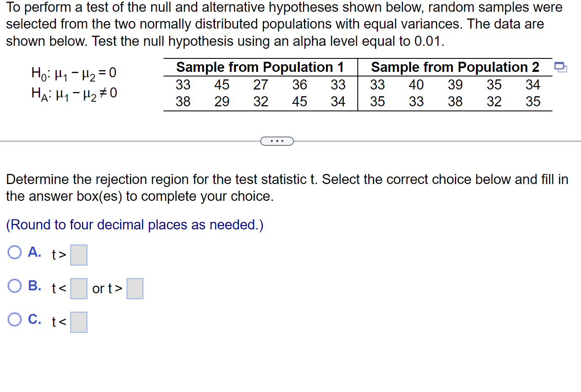The height and width of the screenshot is (392, 581).
Task: Click the answer box next to choice C
Action: (79, 322)
